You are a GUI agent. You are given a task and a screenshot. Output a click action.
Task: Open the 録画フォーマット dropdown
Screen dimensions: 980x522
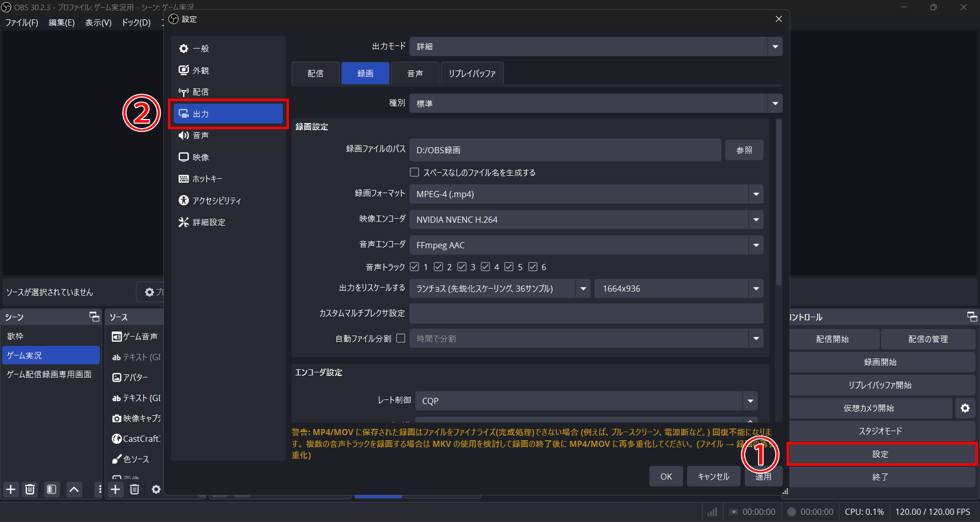pos(586,194)
